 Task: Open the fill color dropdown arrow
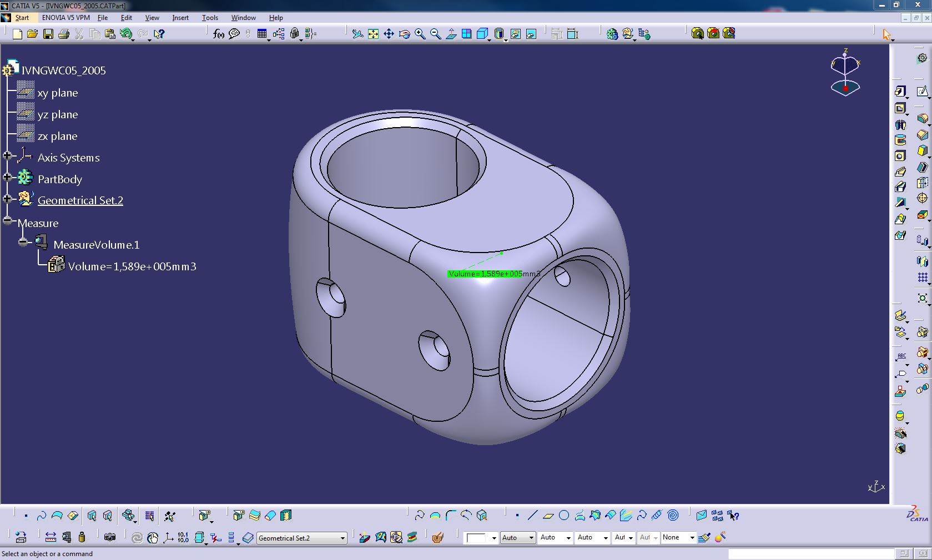pos(494,538)
